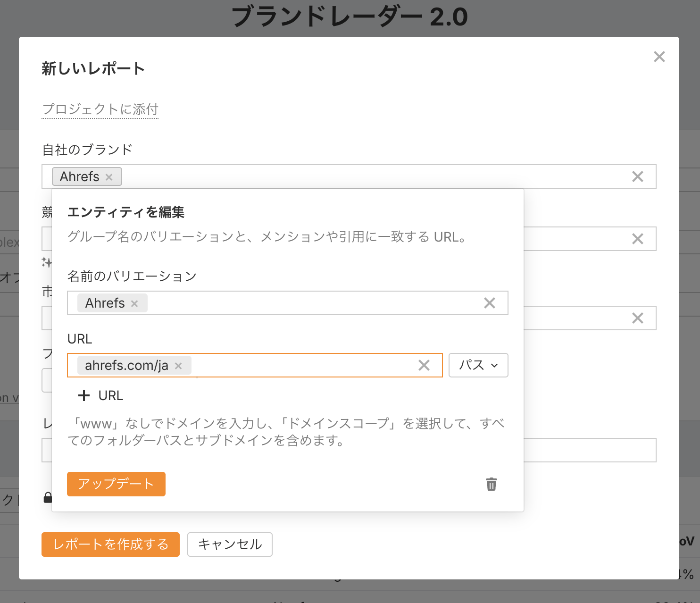Image resolution: width=700 pixels, height=603 pixels.
Task: Open the Ahrefs brand tag for editing
Action: point(80,177)
